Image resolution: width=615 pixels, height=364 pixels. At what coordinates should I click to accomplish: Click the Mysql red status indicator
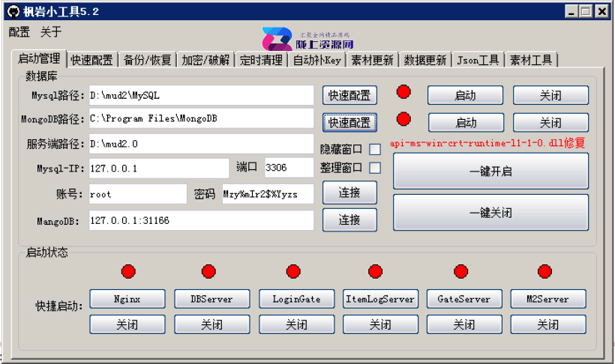[x=403, y=91]
